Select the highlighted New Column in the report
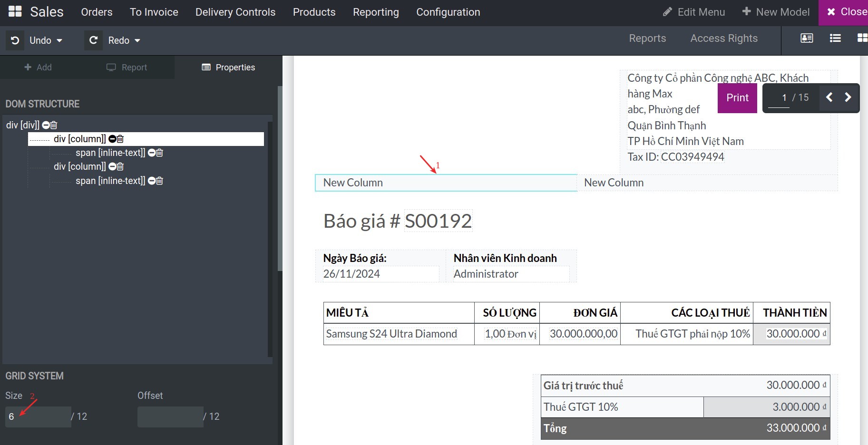Screen dimensions: 868x445 [446, 183]
